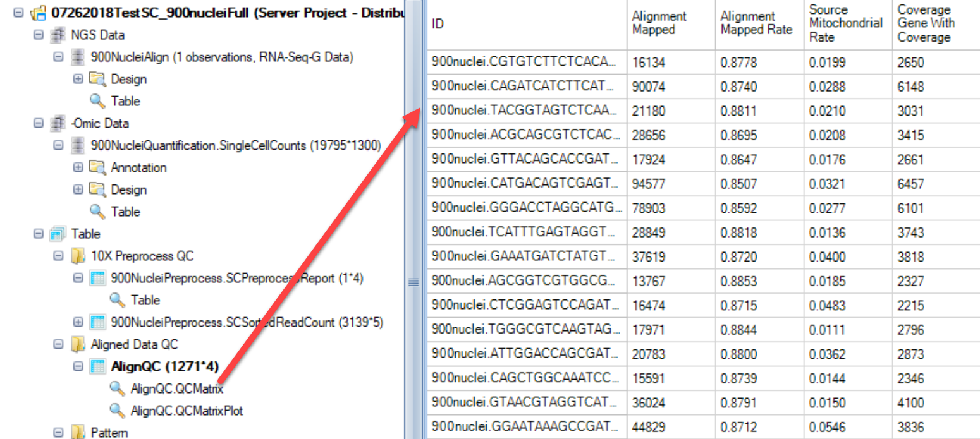
Task: Click the magnifier icon for Table under SCPreprocessReport
Action: [x=118, y=300]
